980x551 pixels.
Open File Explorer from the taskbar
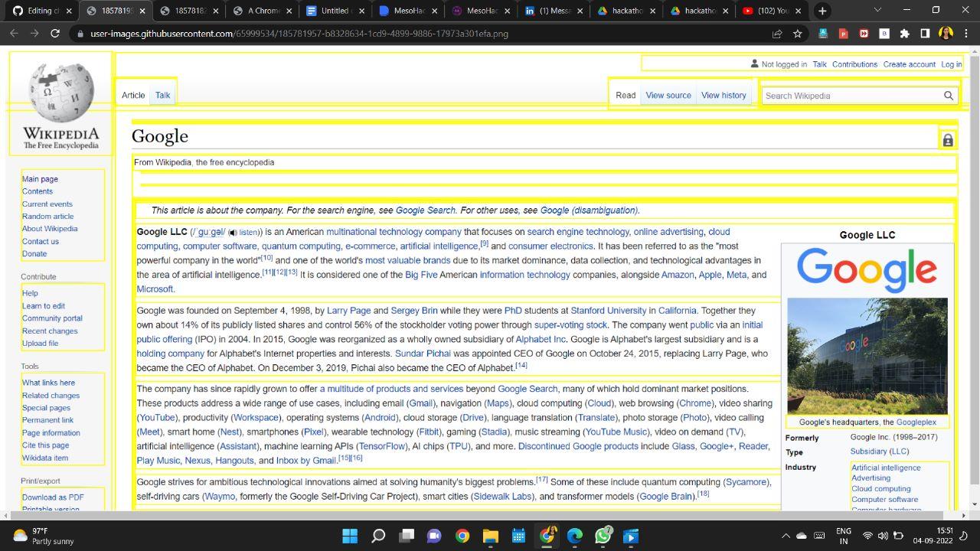(x=491, y=536)
